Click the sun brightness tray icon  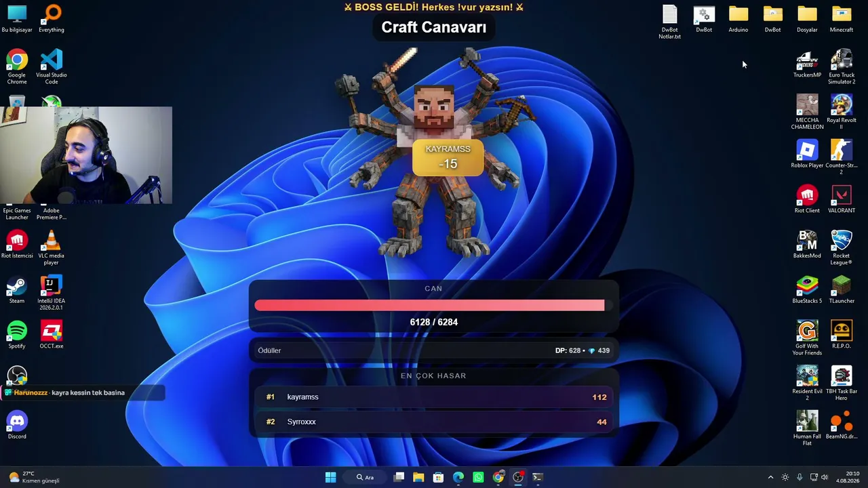pyautogui.click(x=785, y=477)
